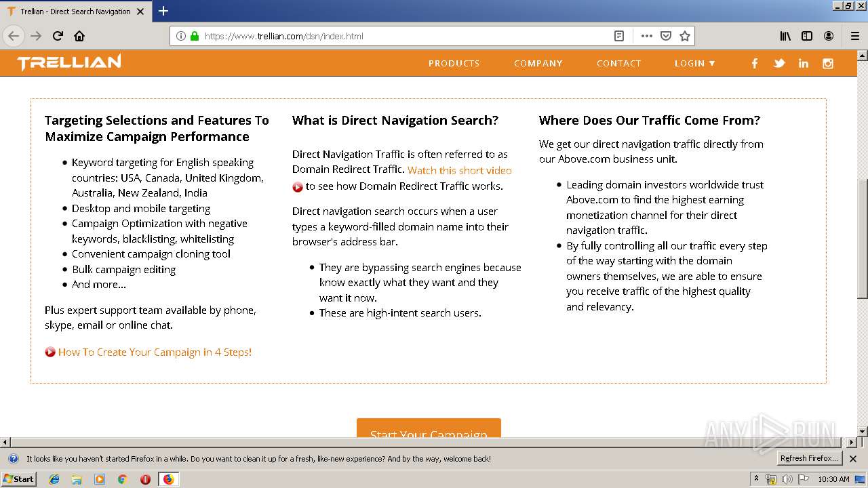Expand the LOGIN dropdown
The width and height of the screenshot is (868, 488).
pos(695,63)
